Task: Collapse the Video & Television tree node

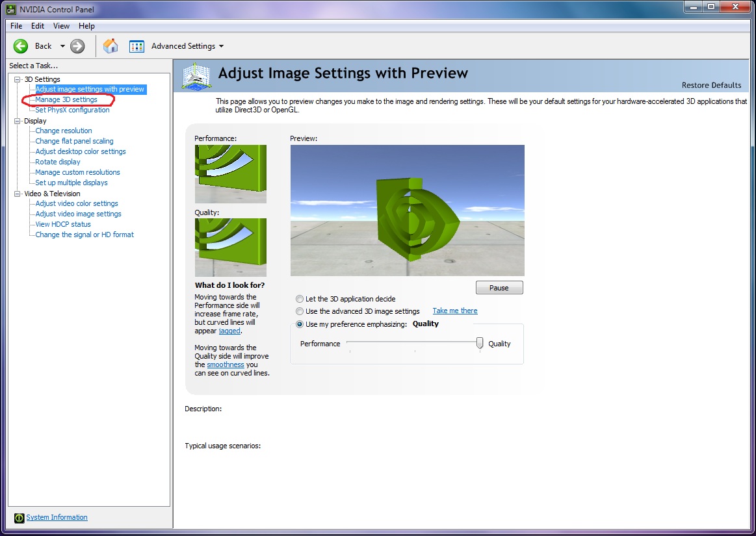Action: pyautogui.click(x=18, y=194)
